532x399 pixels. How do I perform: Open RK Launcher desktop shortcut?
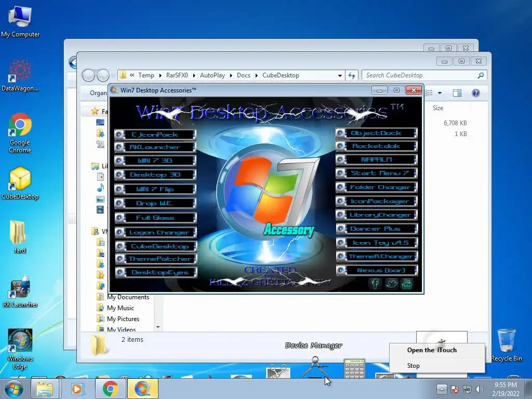point(20,291)
